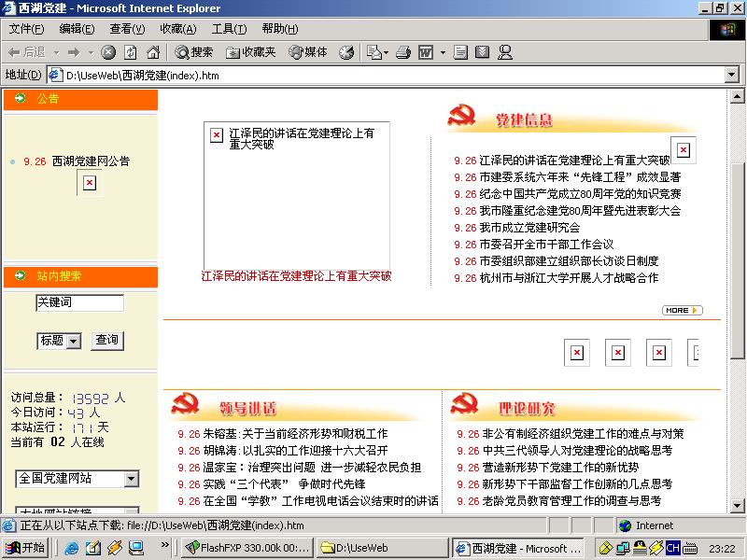Open the 我市成立党建研究会 news link
Image resolution: width=747 pixels, height=560 pixels.
(x=529, y=228)
